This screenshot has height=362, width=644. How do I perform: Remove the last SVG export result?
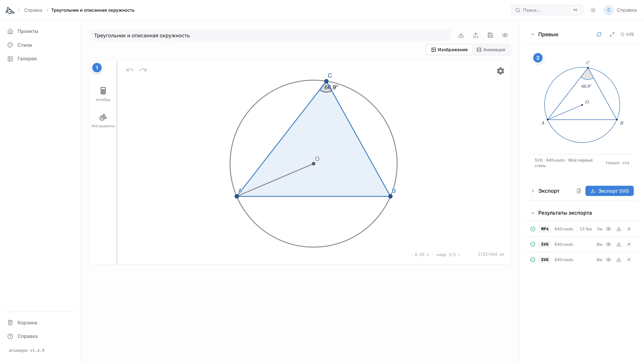(x=629, y=260)
